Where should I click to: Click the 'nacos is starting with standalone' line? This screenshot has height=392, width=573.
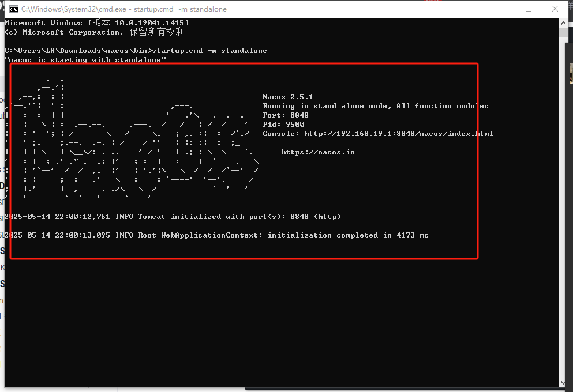point(85,60)
